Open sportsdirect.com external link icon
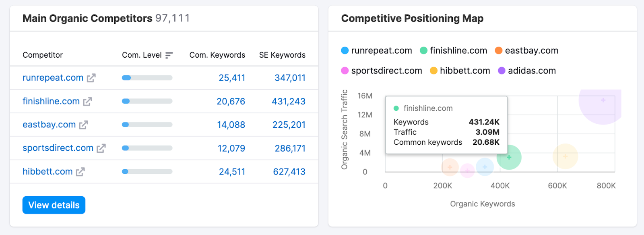 point(101,148)
